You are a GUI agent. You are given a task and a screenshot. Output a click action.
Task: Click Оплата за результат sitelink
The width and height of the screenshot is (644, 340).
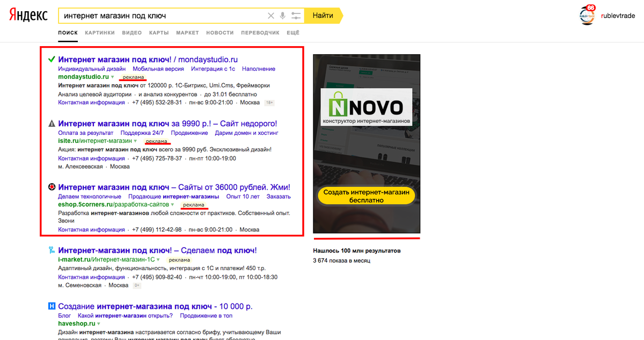(86, 133)
